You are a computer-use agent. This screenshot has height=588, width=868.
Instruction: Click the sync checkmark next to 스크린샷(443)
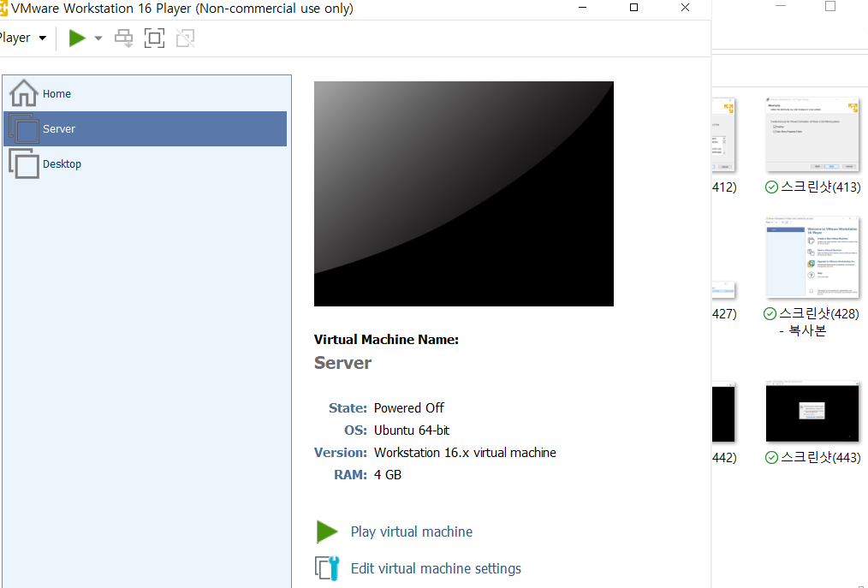(771, 458)
